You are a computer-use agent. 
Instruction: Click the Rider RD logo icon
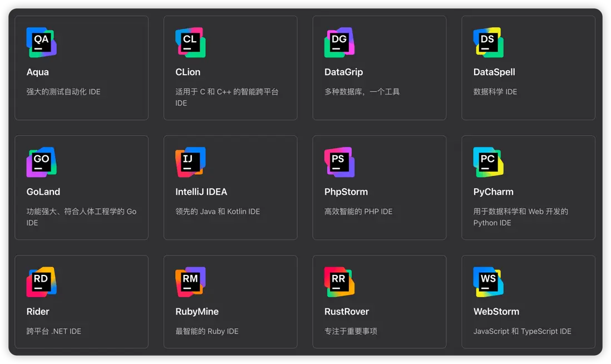coord(41,282)
